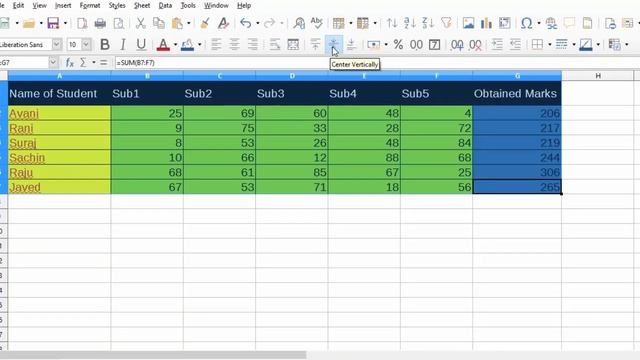Undo the last action
Image resolution: width=640 pixels, height=360 pixels.
click(x=245, y=23)
